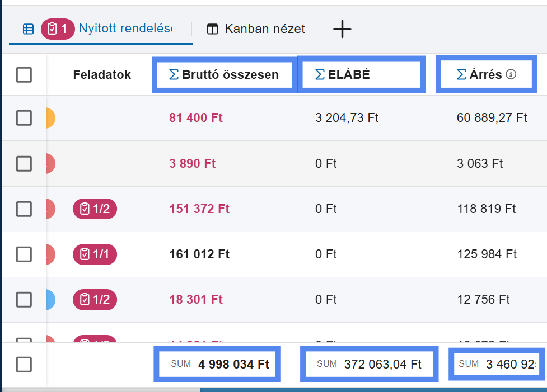Click task badge in 151 372 Ft row

pyautogui.click(x=95, y=209)
